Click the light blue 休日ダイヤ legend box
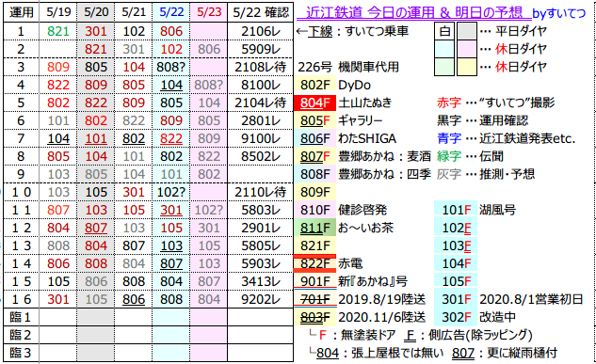The width and height of the screenshot is (596, 364). click(x=444, y=49)
